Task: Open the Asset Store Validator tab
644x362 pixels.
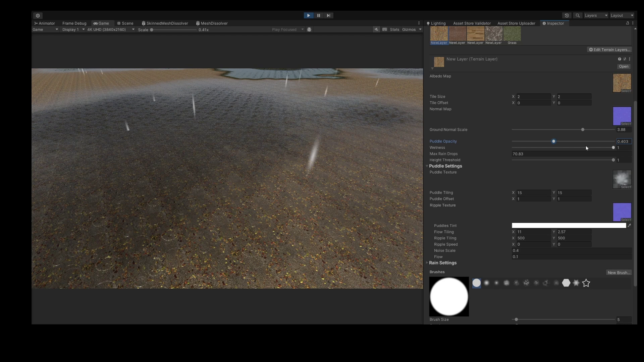Action: click(472, 23)
